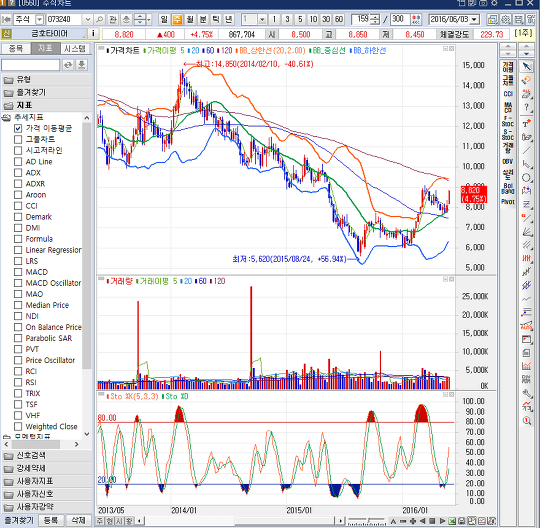The width and height of the screenshot is (540, 528).
Task: Click the 즐겨찾기 button at bottom left
Action: [x=19, y=520]
